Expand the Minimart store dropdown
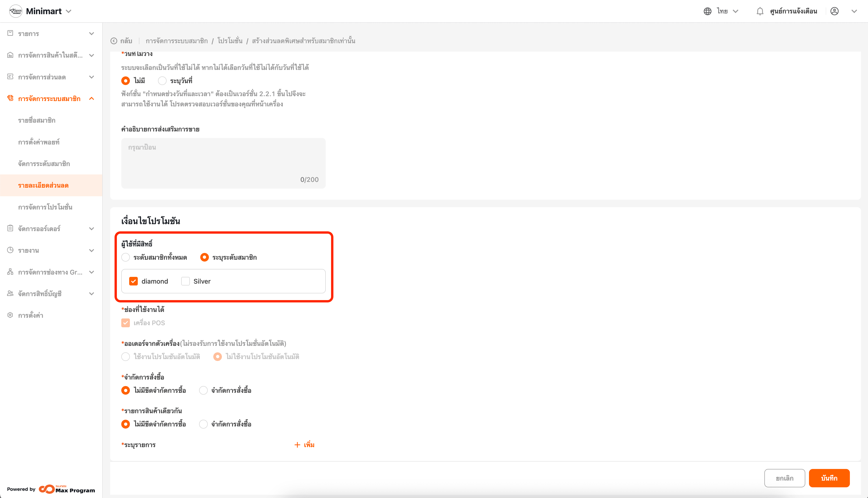Image resolution: width=868 pixels, height=498 pixels. [69, 11]
